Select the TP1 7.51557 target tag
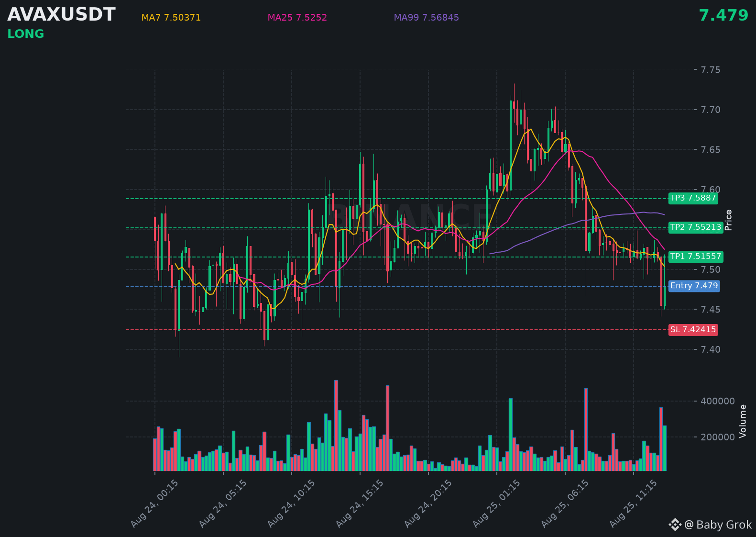Screen dimensions: 756x537 (696, 257)
